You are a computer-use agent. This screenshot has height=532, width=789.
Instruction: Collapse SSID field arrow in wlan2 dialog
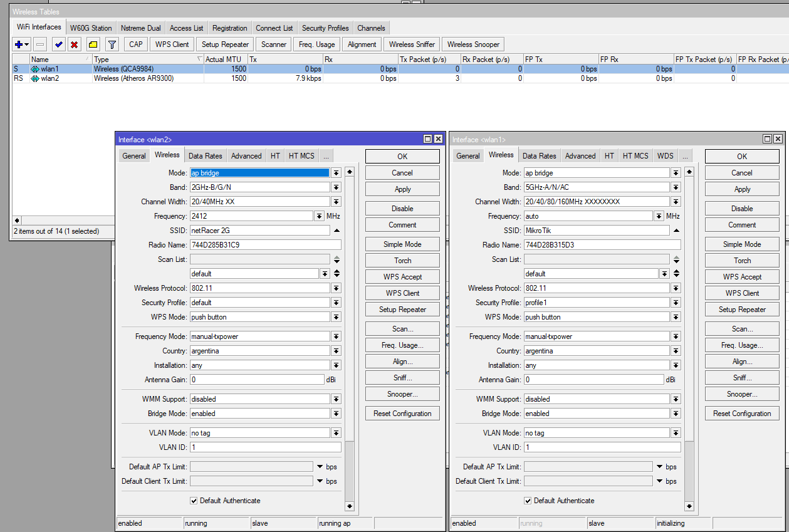[337, 231]
